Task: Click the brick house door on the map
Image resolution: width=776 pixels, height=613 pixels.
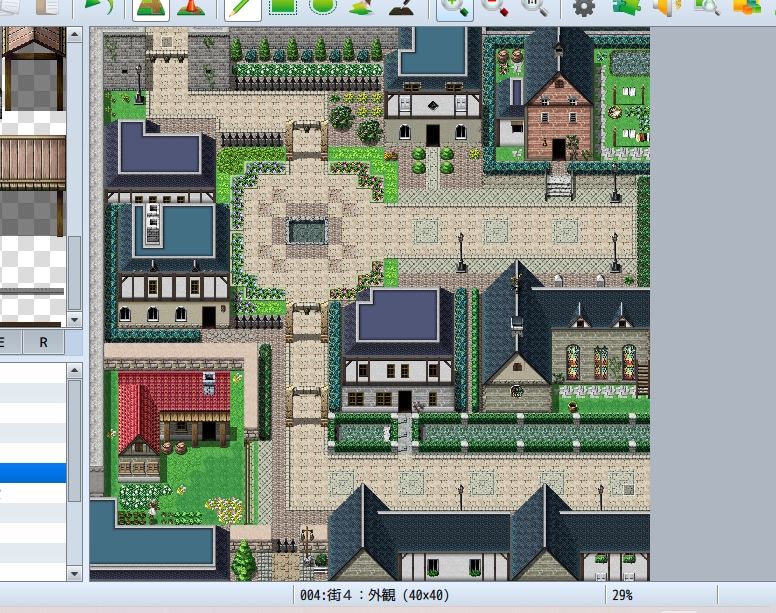Action: point(559,149)
